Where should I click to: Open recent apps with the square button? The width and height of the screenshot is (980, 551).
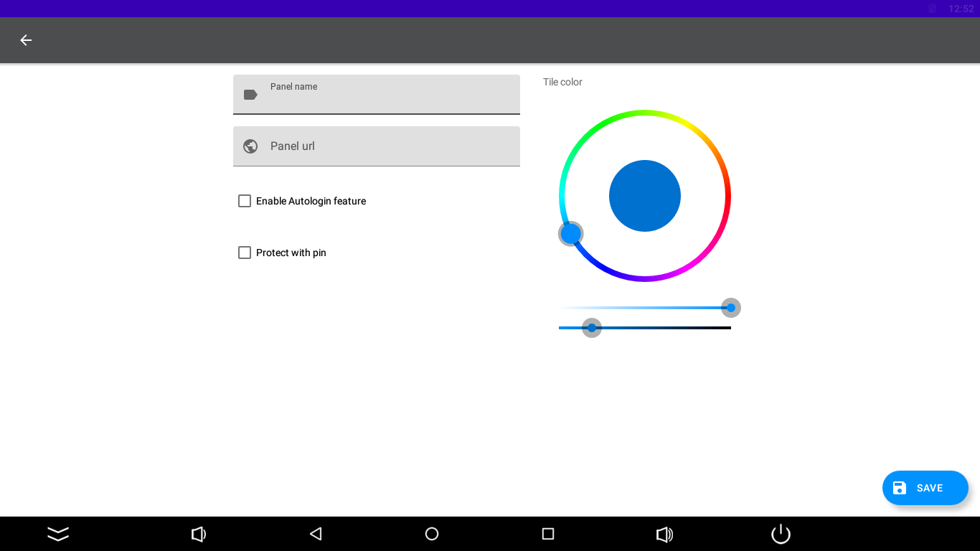pyautogui.click(x=548, y=534)
